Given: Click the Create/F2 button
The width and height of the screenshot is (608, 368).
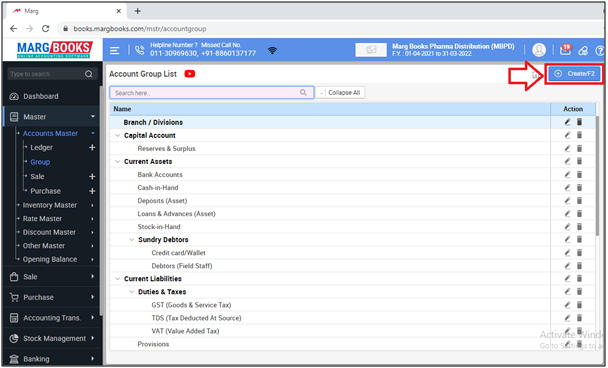Looking at the screenshot, I should pos(574,74).
